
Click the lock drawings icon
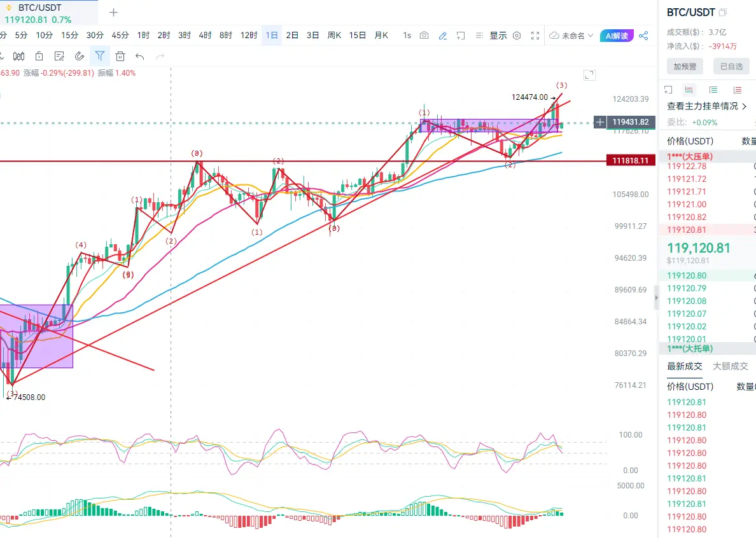pos(39,57)
